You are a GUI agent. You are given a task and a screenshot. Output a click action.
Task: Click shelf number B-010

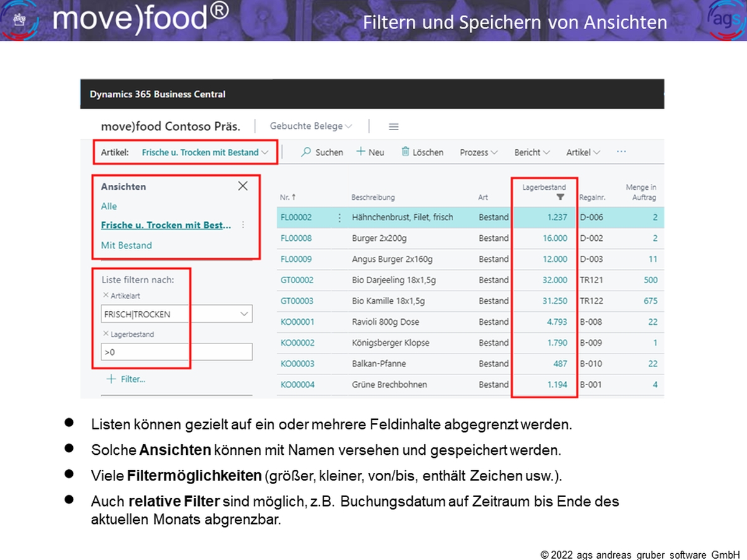pyautogui.click(x=591, y=363)
